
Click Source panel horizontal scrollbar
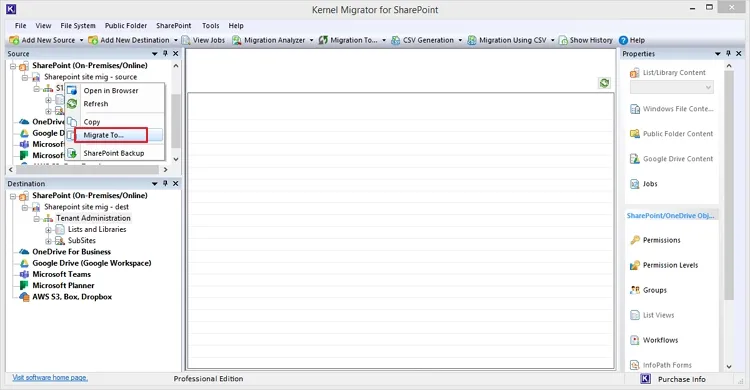[x=88, y=169]
